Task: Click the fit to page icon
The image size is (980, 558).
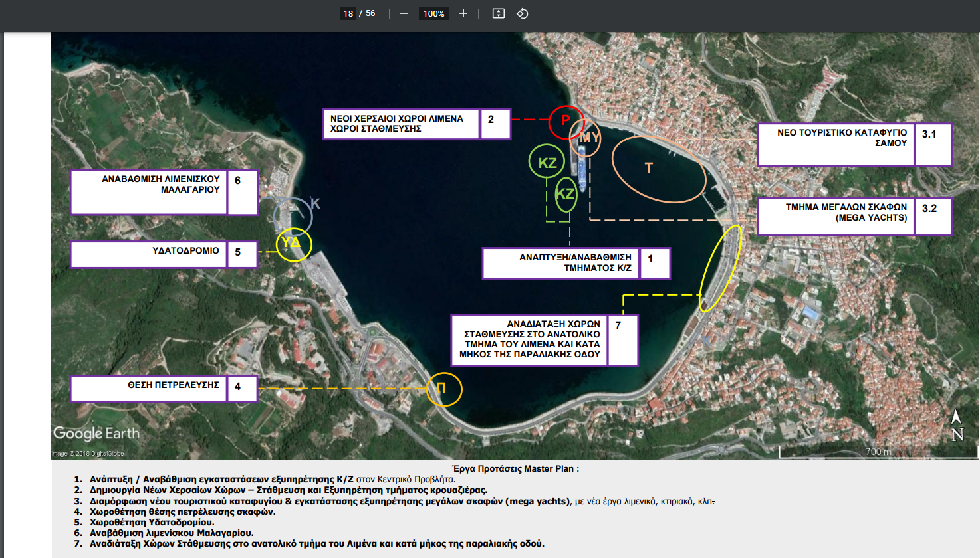Action: (498, 13)
